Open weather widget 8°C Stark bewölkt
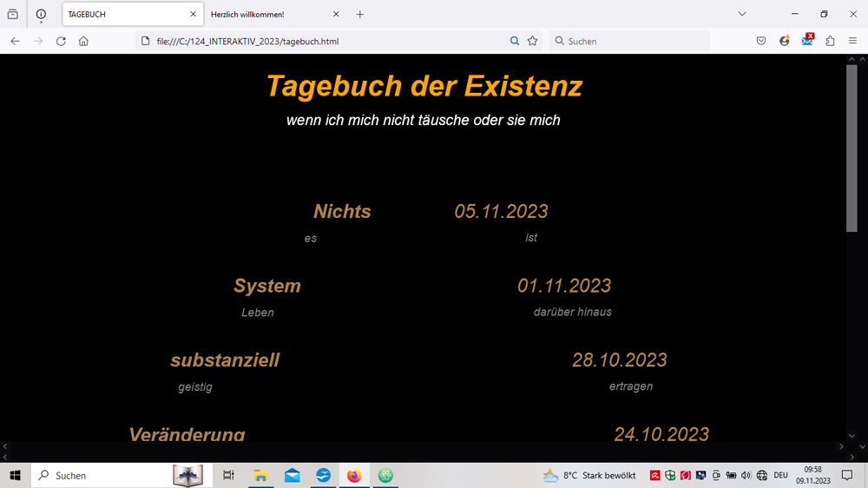 [589, 475]
